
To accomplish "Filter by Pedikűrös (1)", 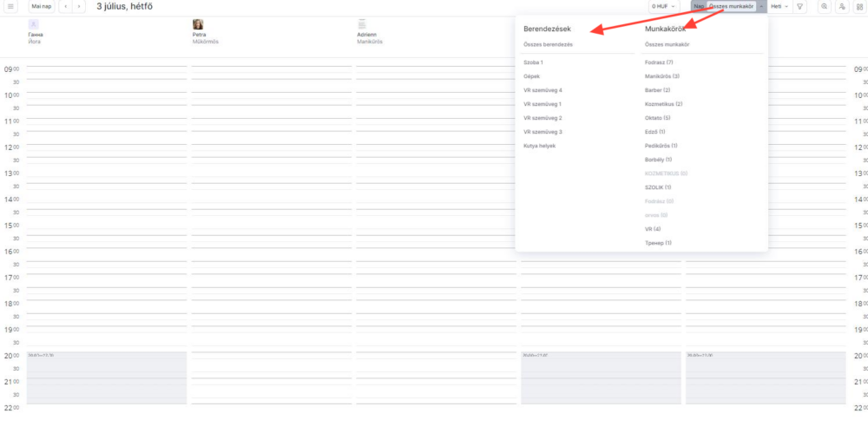I will pyautogui.click(x=661, y=146).
